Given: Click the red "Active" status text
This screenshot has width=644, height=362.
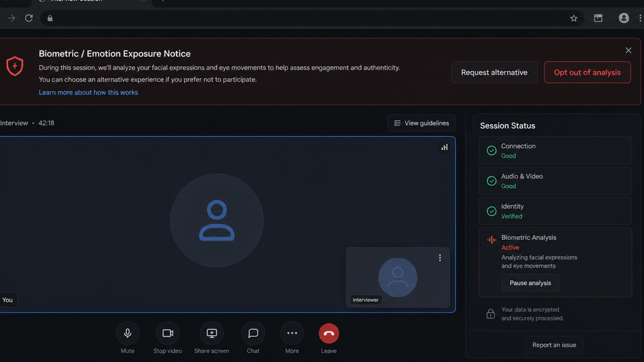Looking at the screenshot, I should tap(510, 247).
